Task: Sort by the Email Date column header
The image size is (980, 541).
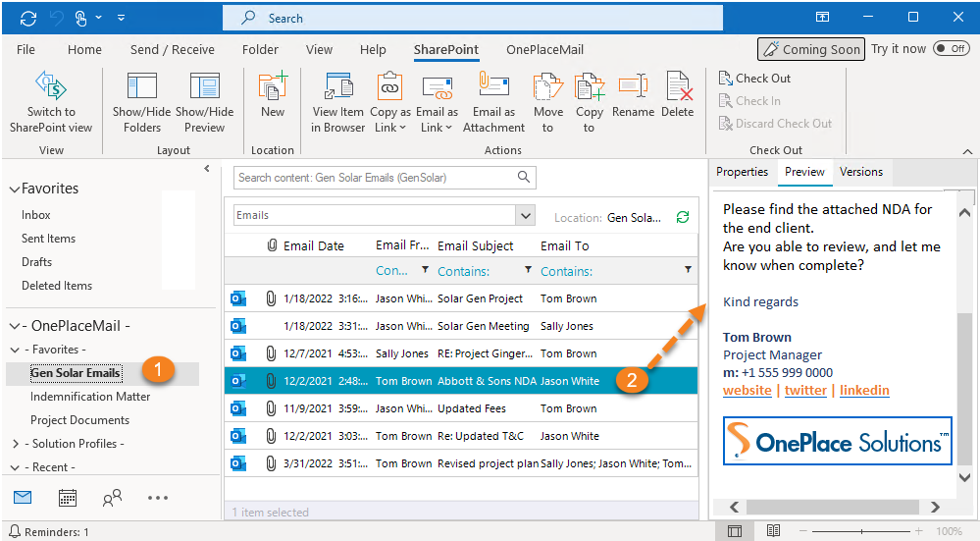Action: 314,245
